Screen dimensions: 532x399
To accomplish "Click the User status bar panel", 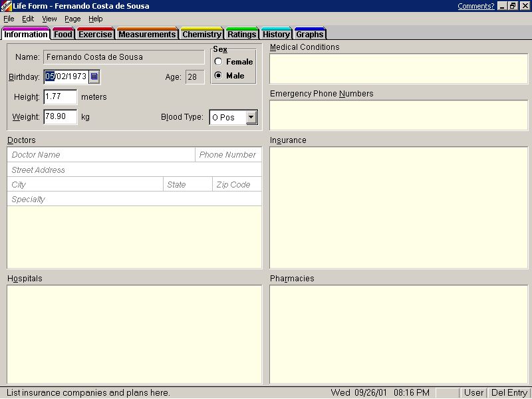I will tap(473, 392).
